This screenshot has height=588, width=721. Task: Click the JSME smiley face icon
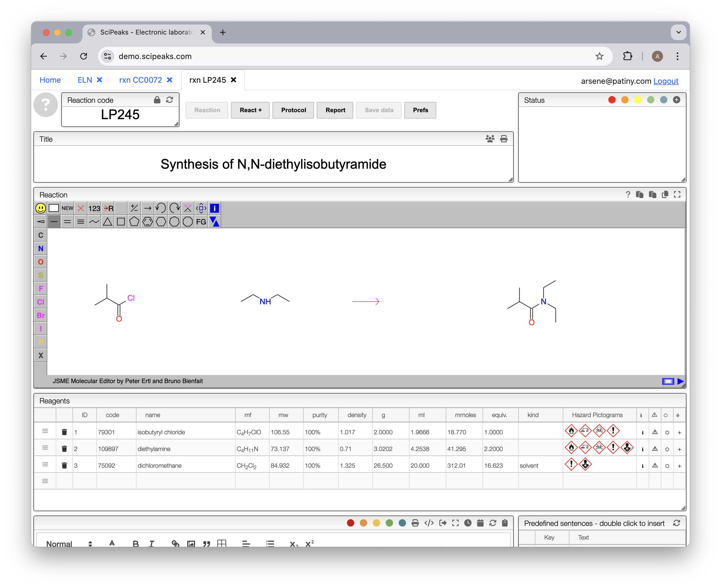click(x=41, y=208)
